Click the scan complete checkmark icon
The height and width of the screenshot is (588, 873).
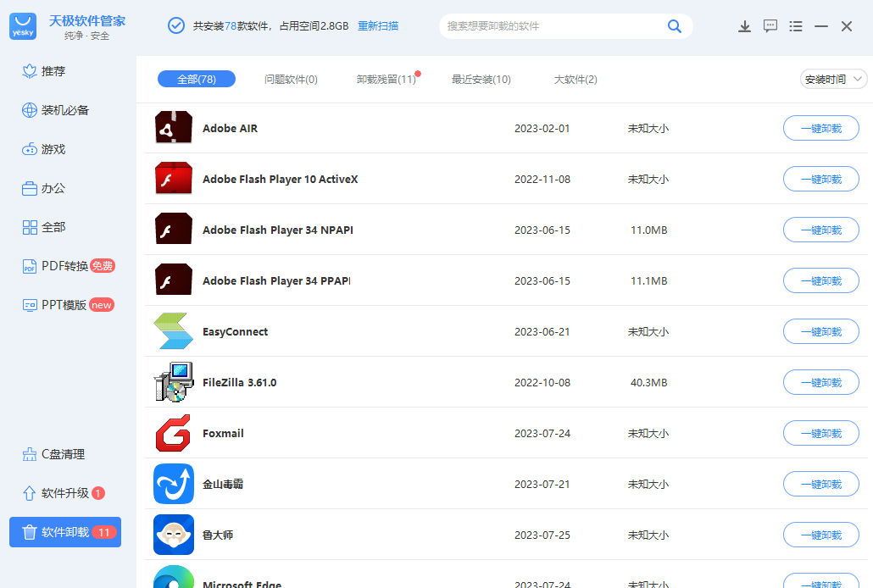(x=176, y=25)
